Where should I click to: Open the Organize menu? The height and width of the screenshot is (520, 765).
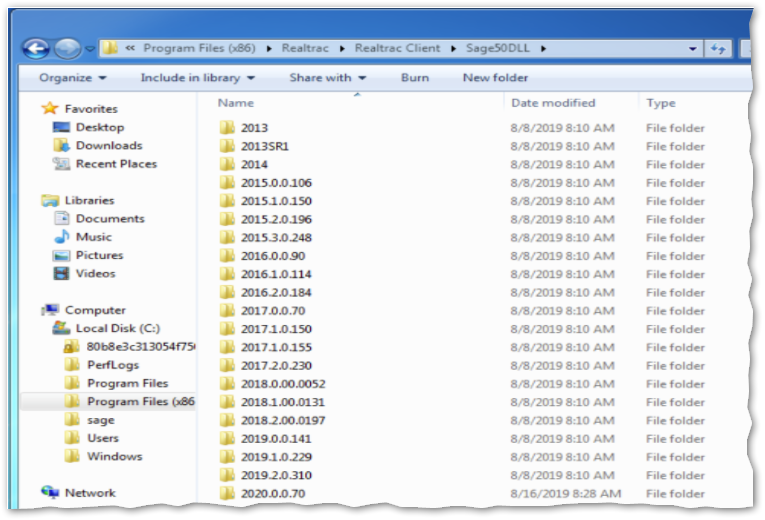point(73,78)
